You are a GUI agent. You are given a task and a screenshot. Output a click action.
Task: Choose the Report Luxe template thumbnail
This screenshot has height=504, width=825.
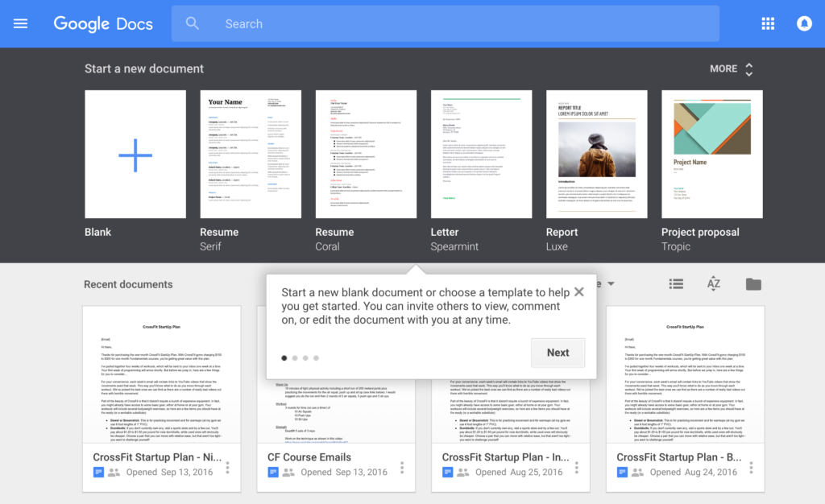[597, 154]
